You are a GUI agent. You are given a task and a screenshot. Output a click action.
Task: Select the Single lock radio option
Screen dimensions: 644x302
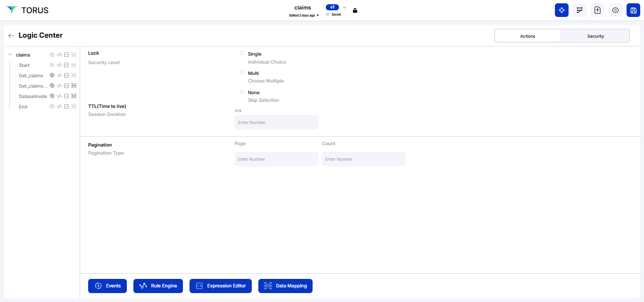242,53
